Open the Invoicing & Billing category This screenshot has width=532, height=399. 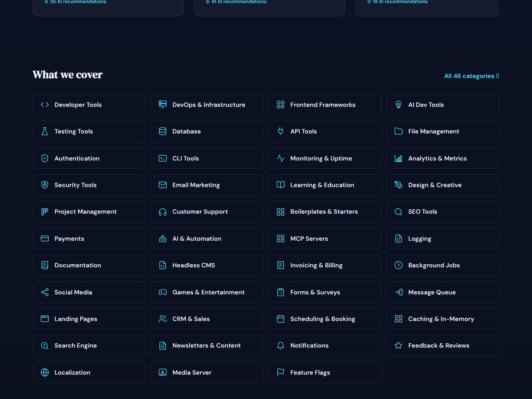325,265
